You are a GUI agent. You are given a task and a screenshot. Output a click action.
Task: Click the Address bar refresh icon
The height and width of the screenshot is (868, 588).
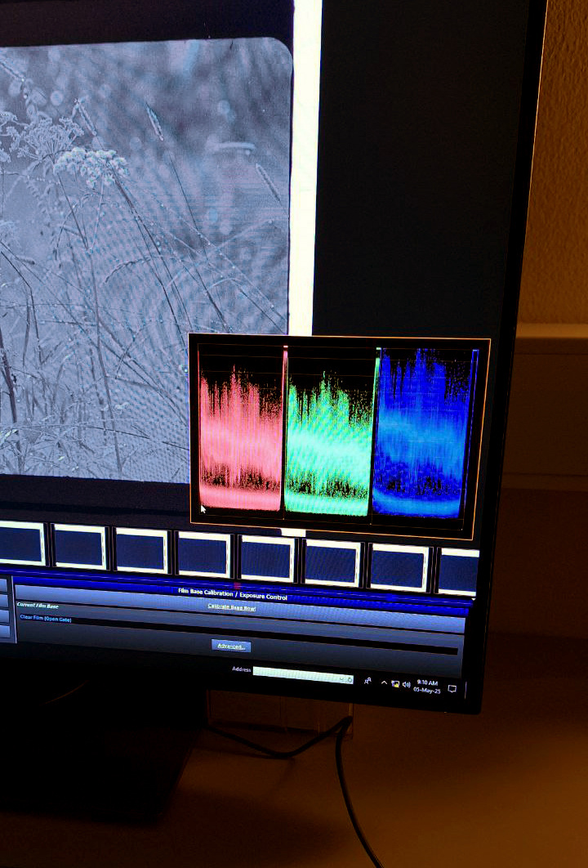(350, 679)
